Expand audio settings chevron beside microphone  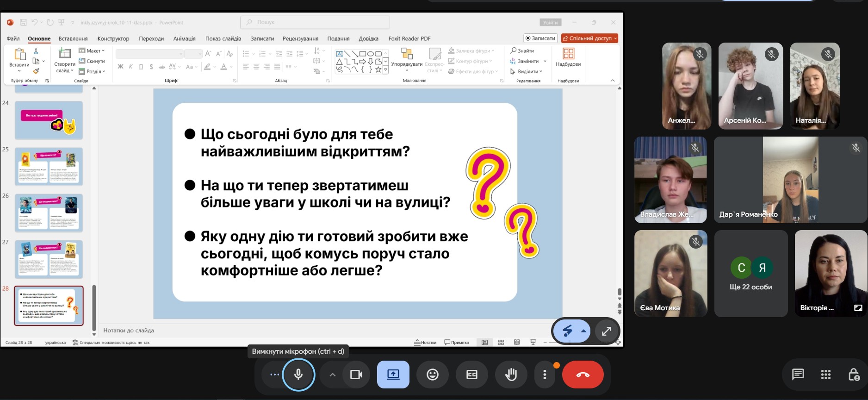(332, 375)
